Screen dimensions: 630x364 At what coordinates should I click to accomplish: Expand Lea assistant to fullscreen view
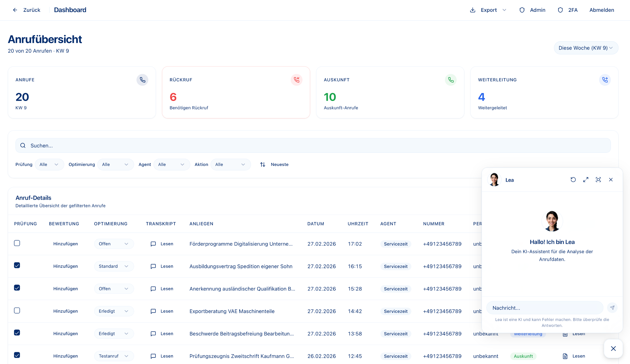pos(586,180)
